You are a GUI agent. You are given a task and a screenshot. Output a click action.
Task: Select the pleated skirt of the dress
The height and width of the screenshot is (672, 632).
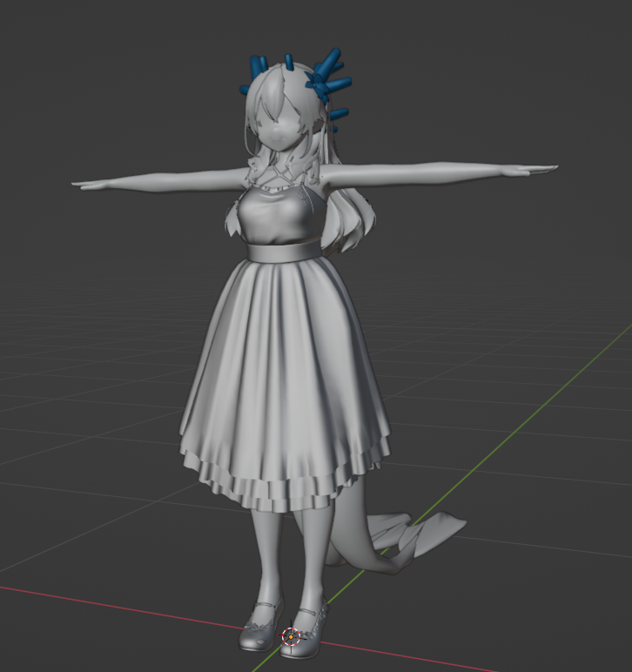[x=285, y=386]
